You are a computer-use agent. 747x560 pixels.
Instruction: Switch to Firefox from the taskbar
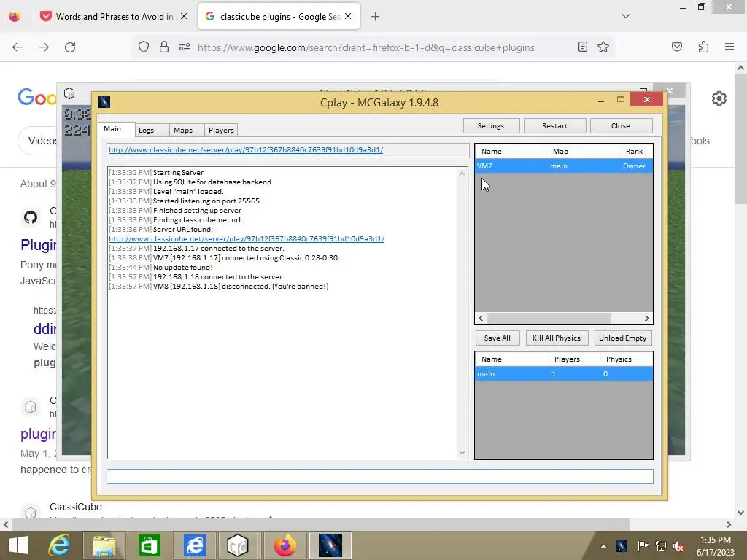[285, 545]
